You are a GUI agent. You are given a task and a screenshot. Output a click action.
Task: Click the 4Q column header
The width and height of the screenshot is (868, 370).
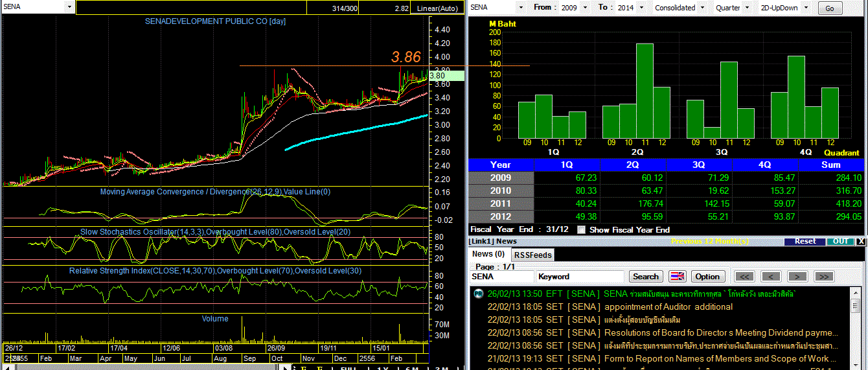click(x=765, y=165)
